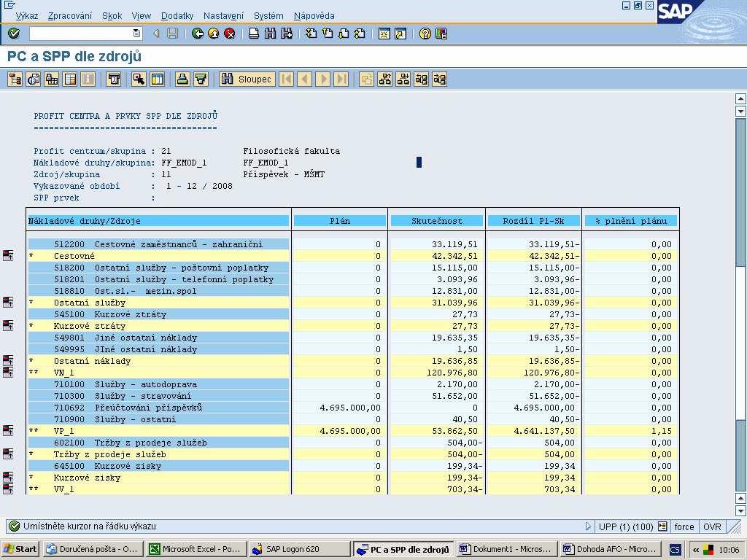Click the Print icon in the standard toolbar
This screenshot has width=747, height=560.
point(254,34)
